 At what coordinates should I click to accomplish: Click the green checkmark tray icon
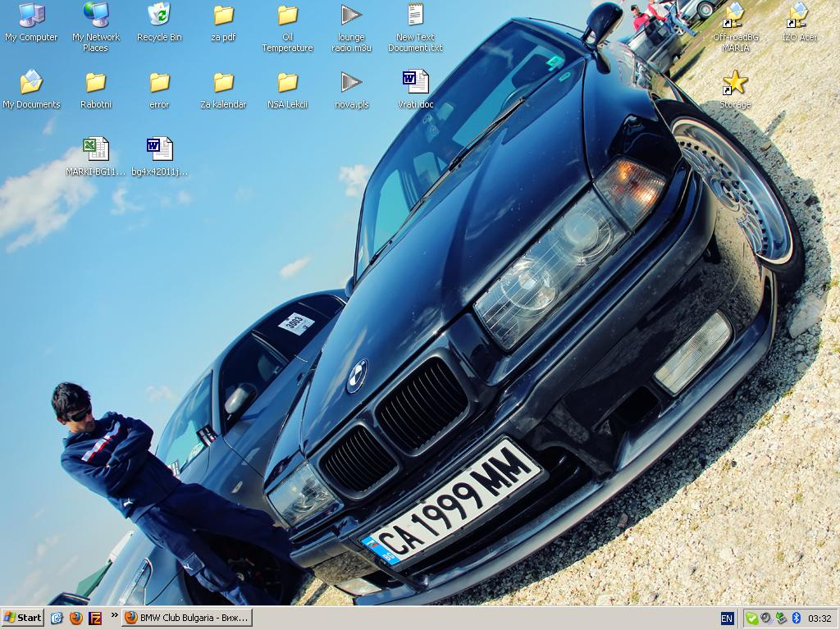click(752, 619)
